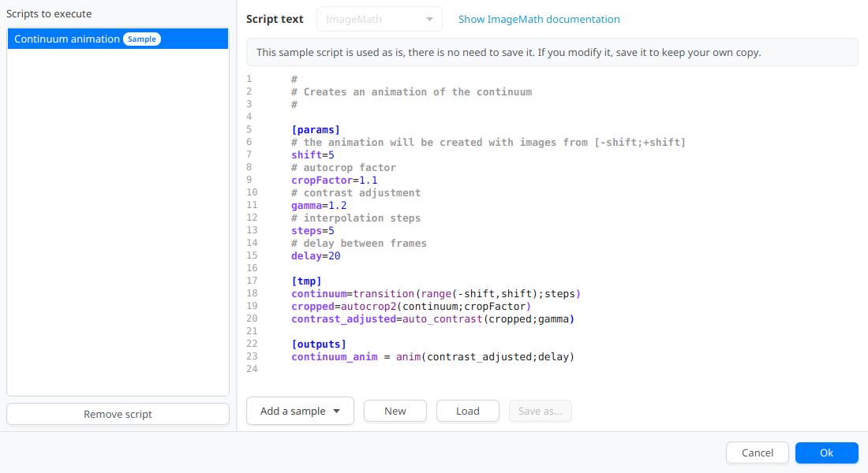
Task: Click the Sample badge on Continuum animation
Action: 142,39
